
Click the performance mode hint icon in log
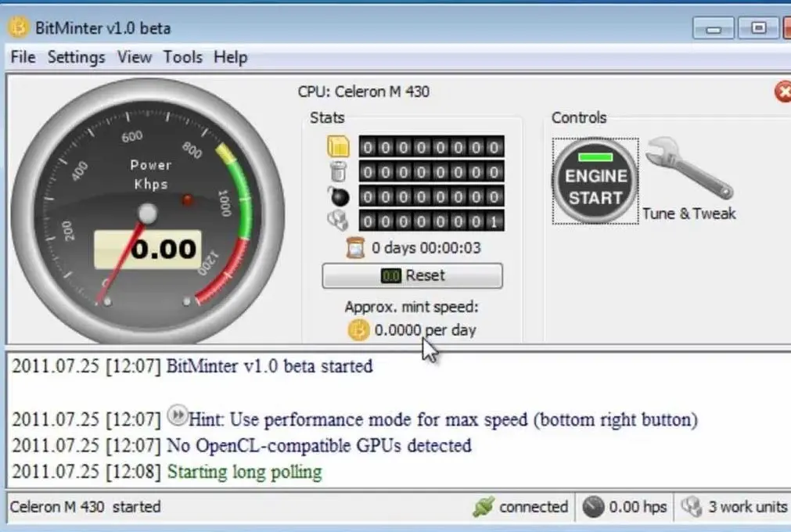pos(177,415)
